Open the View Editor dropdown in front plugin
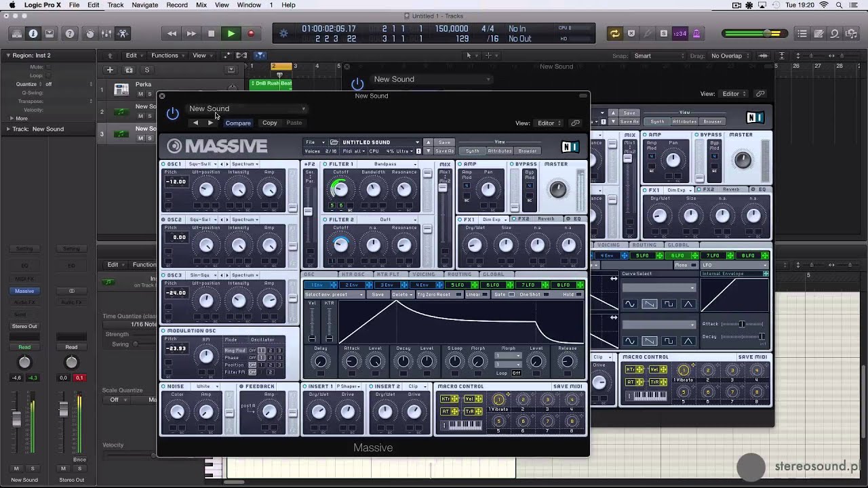The height and width of the screenshot is (488, 868). click(x=549, y=123)
